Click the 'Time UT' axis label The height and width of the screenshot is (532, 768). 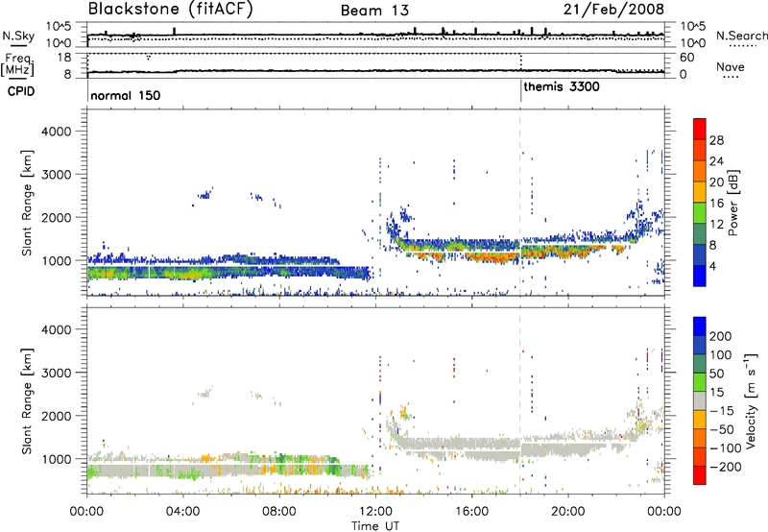point(375,526)
